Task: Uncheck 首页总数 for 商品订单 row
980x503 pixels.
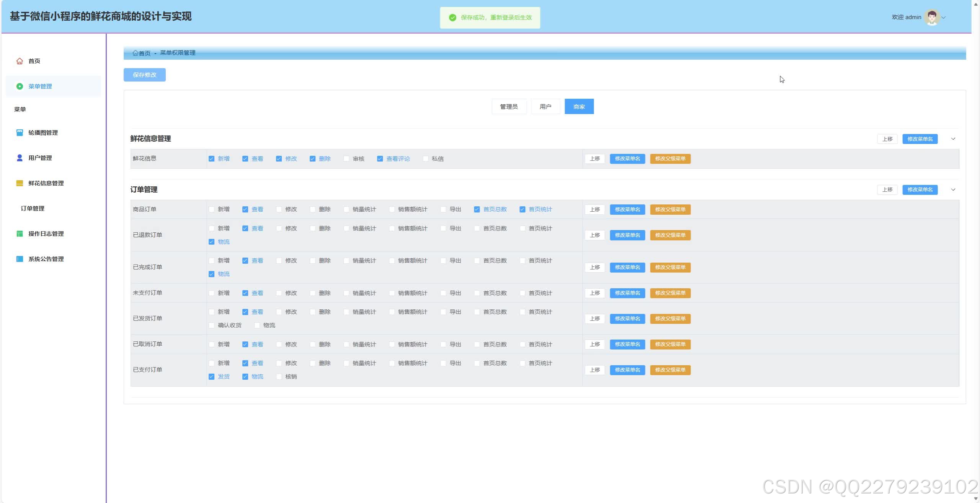Action: 477,209
